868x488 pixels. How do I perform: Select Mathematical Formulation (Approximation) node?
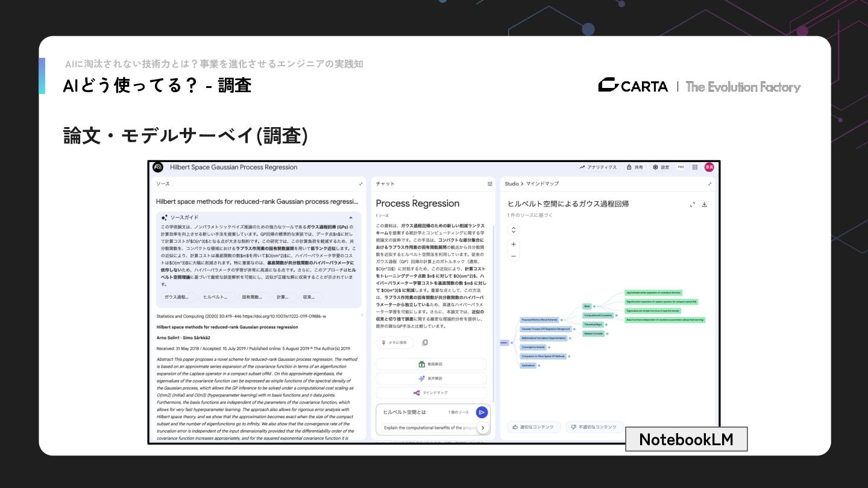coord(544,338)
